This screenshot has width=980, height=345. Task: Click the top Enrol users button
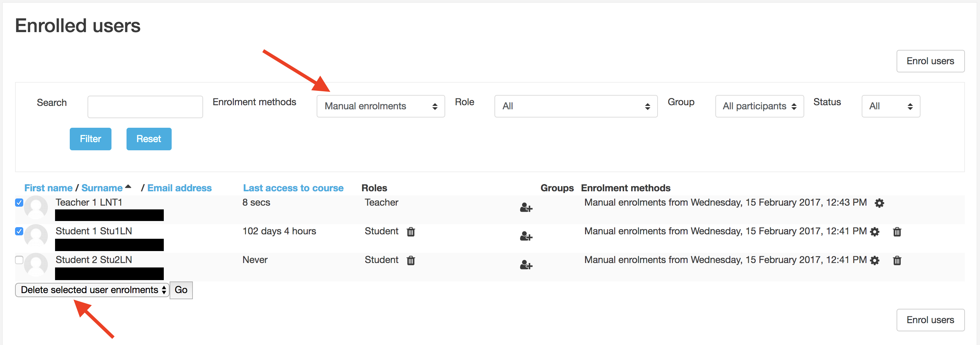tap(930, 61)
